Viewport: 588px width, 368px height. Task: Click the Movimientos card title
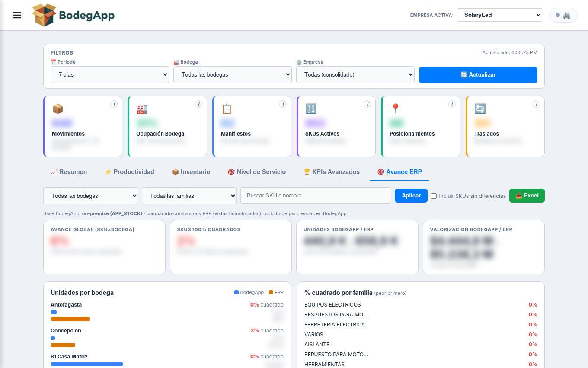pos(68,134)
